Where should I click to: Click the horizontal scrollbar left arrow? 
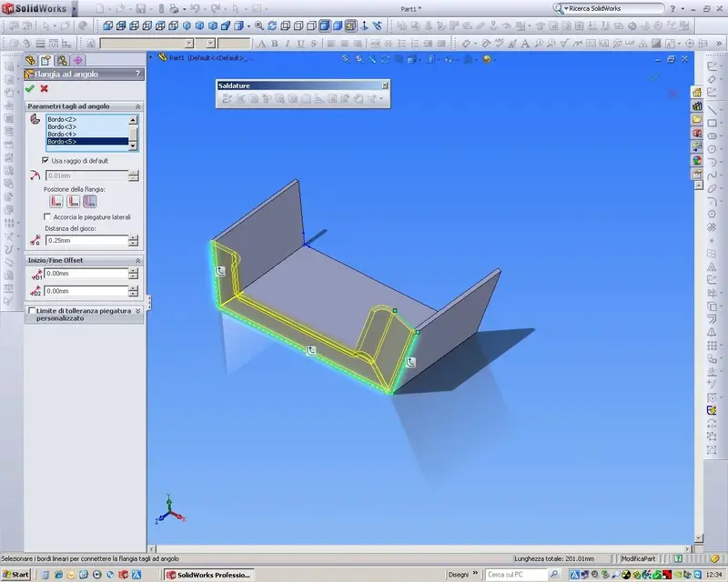pyautogui.click(x=152, y=549)
